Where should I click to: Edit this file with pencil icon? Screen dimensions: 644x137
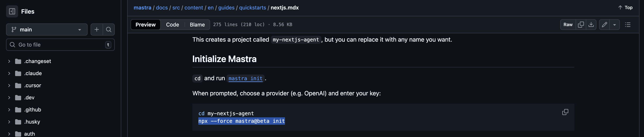pos(605,25)
